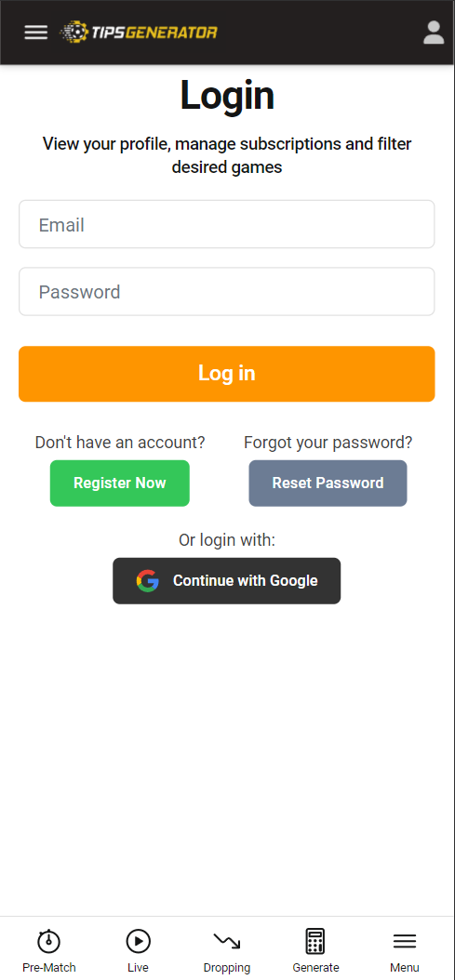Switch to the Live tab label
The image size is (455, 980).
139,968
